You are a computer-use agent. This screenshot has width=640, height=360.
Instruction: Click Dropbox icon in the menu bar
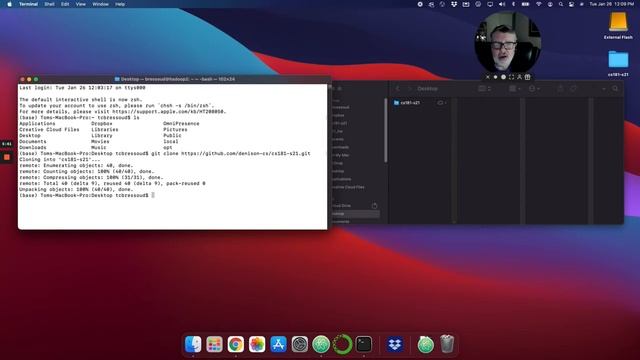(454, 4)
